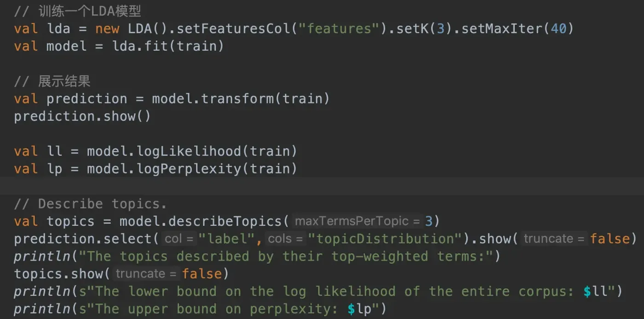The height and width of the screenshot is (319, 644).
Task: Click the false value in topics.show
Action: pyautogui.click(x=202, y=274)
